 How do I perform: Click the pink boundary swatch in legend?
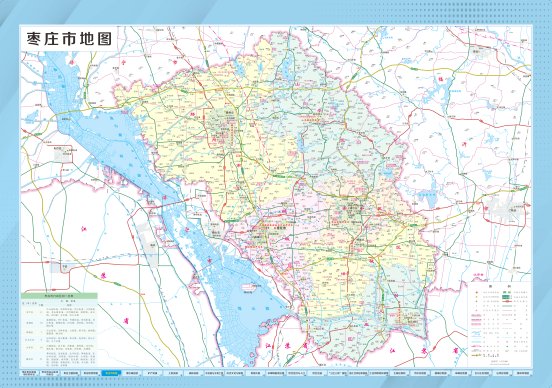(x=476, y=318)
